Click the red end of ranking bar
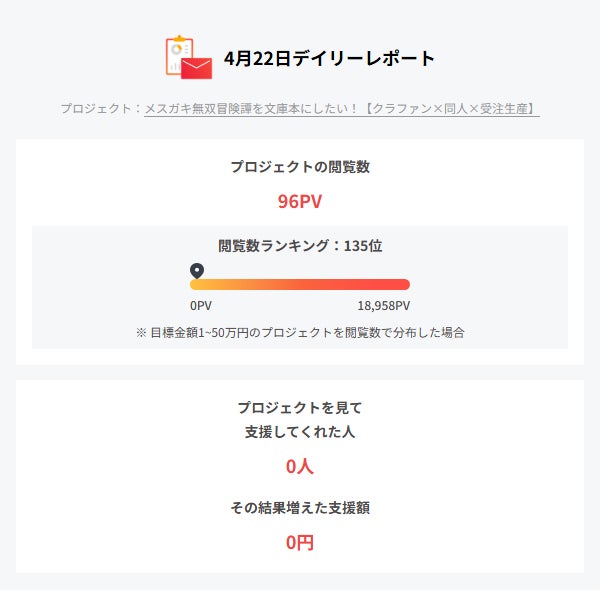The image size is (600, 590). tap(400, 285)
